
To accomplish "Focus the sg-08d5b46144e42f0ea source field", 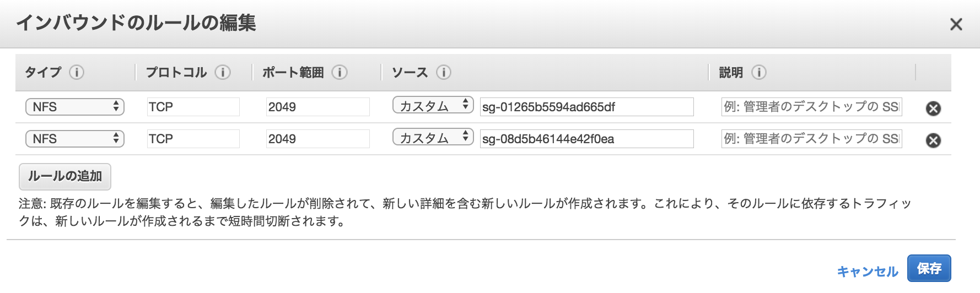I will tap(587, 139).
